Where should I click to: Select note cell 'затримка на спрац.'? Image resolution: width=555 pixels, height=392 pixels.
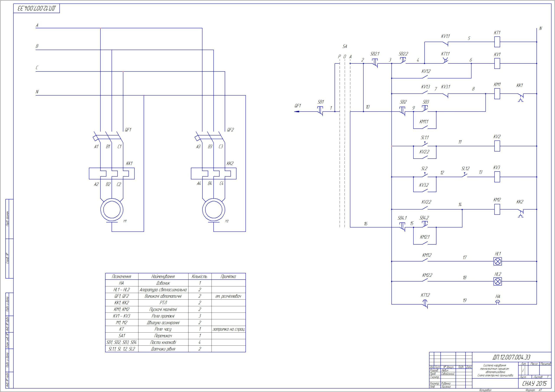229,329
